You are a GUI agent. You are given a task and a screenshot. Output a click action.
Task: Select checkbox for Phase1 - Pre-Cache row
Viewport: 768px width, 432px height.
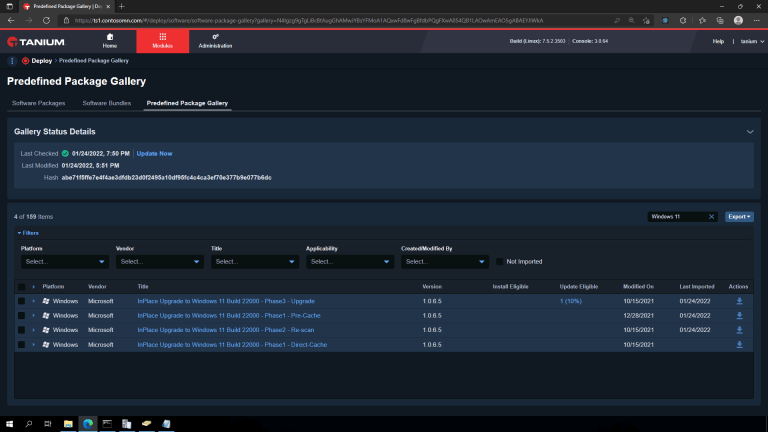[x=21, y=315]
